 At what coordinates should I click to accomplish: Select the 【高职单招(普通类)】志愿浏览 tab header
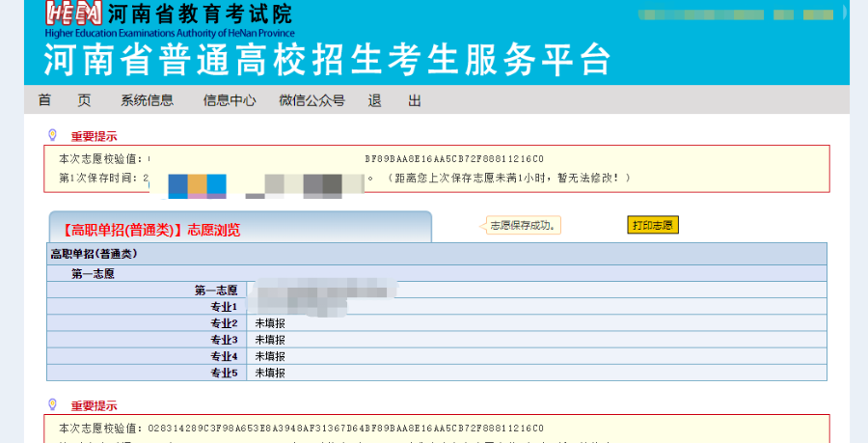151,230
